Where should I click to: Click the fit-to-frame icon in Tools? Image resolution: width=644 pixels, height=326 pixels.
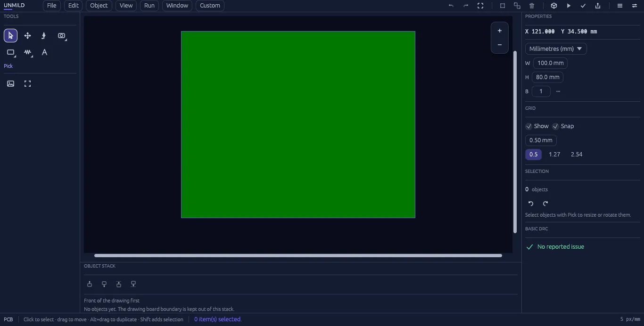[27, 83]
